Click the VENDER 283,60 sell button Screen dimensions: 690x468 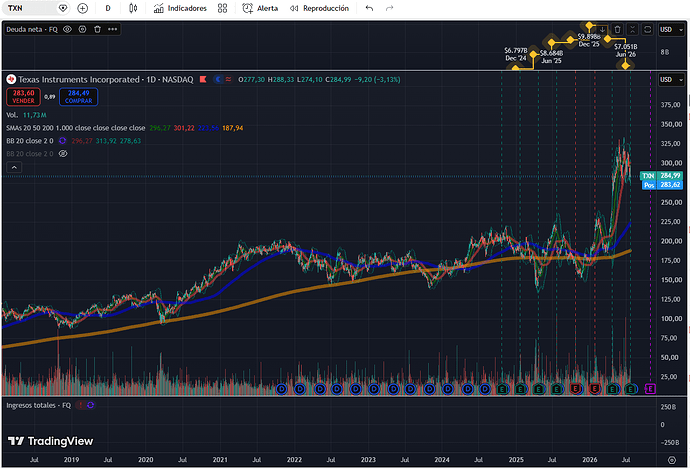point(23,97)
